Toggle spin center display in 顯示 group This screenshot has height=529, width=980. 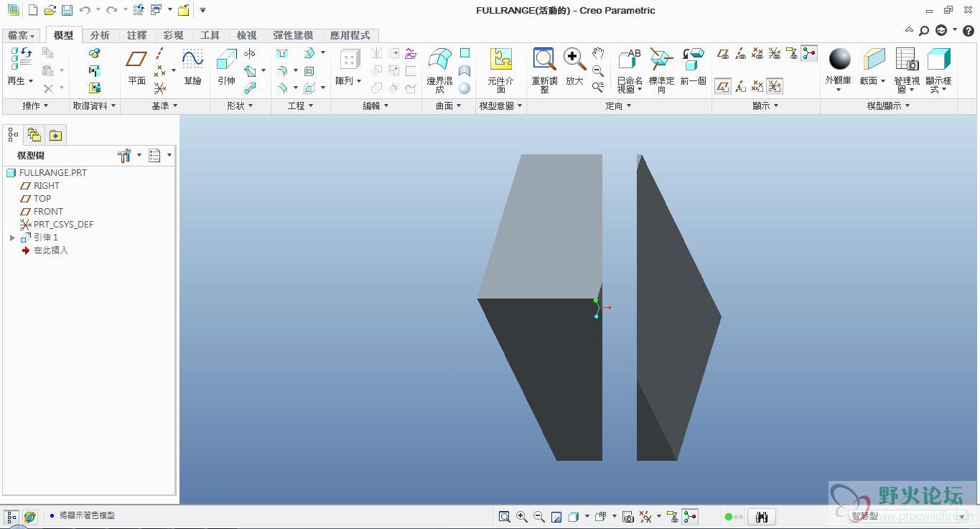[809, 54]
